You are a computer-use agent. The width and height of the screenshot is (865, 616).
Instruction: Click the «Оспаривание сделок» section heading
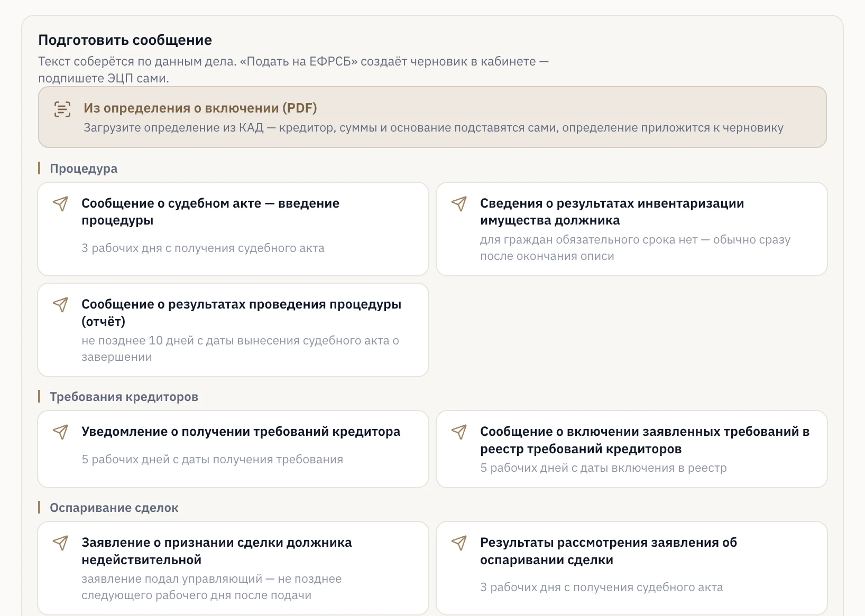114,508
